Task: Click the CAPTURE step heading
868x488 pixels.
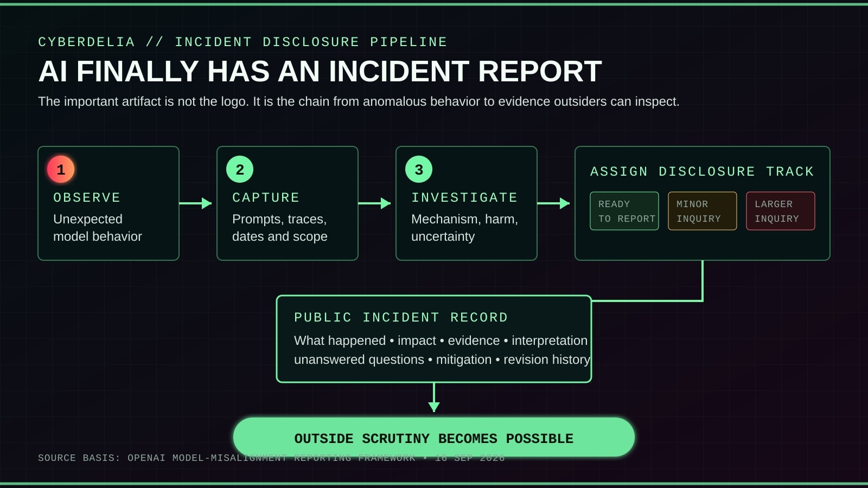Action: click(266, 197)
